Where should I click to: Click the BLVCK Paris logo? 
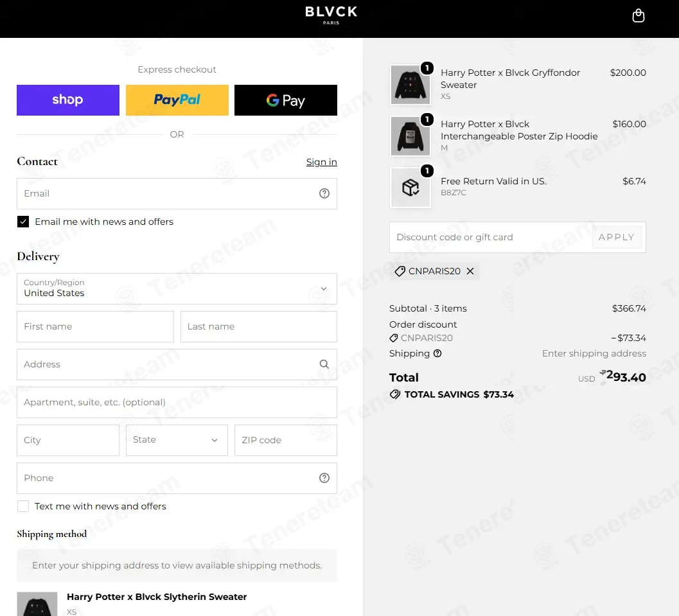331,15
